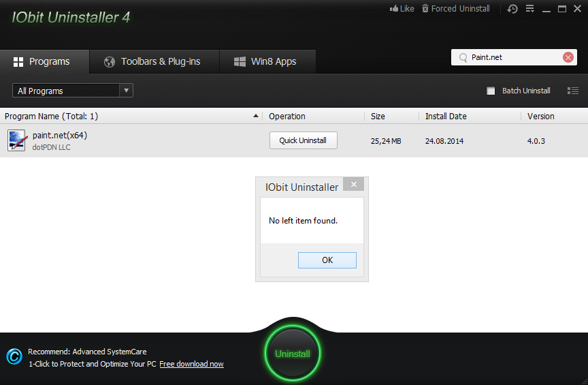The image size is (588, 385).
Task: Click the search field containing Paint.net
Action: [x=514, y=57]
